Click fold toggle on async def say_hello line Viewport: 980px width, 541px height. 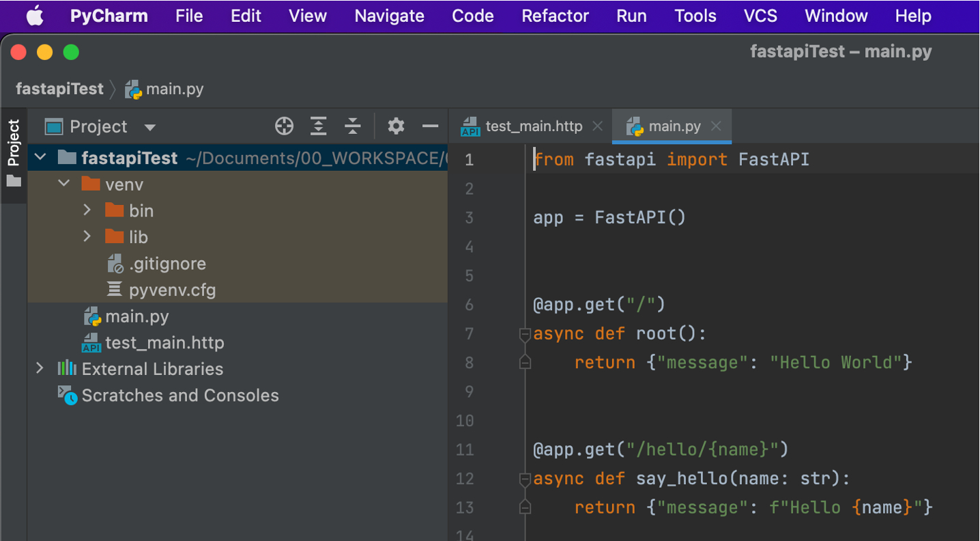click(525, 480)
